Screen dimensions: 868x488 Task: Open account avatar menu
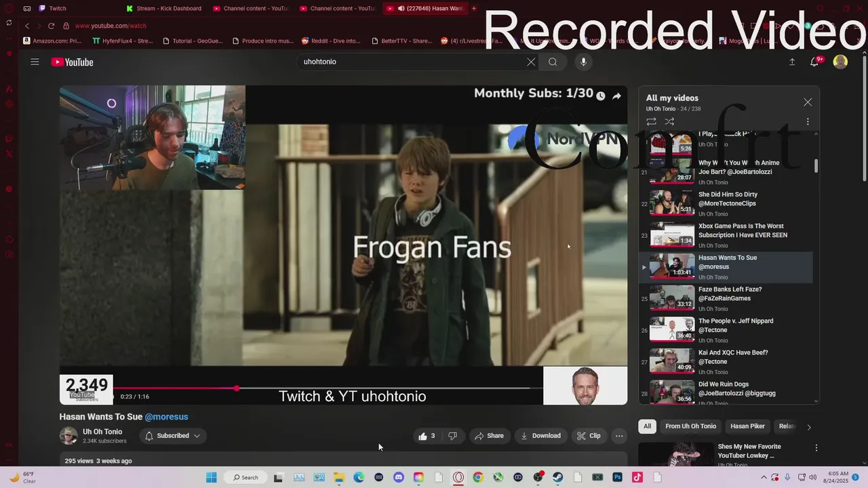tap(840, 62)
